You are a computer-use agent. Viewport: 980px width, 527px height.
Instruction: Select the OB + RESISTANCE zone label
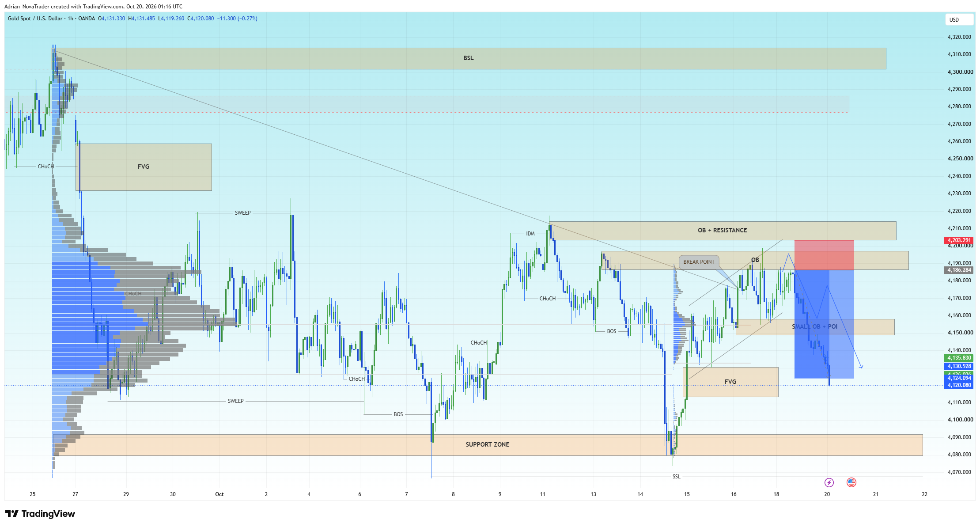(x=723, y=230)
